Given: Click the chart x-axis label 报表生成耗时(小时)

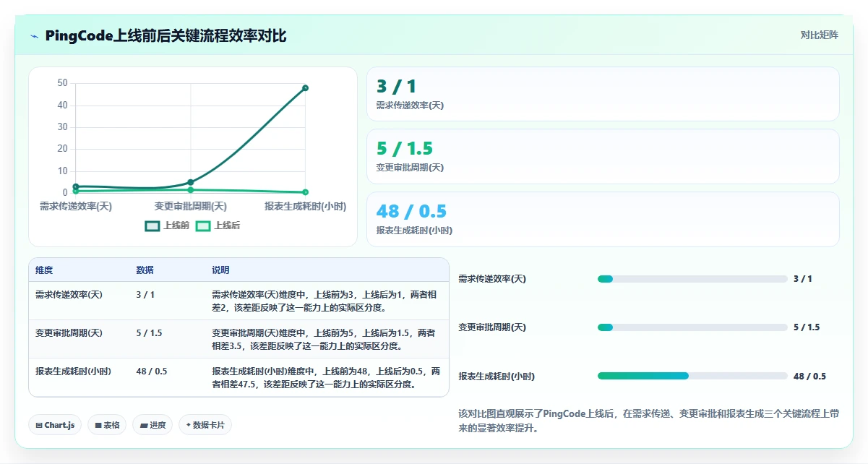Looking at the screenshot, I should click(306, 207).
